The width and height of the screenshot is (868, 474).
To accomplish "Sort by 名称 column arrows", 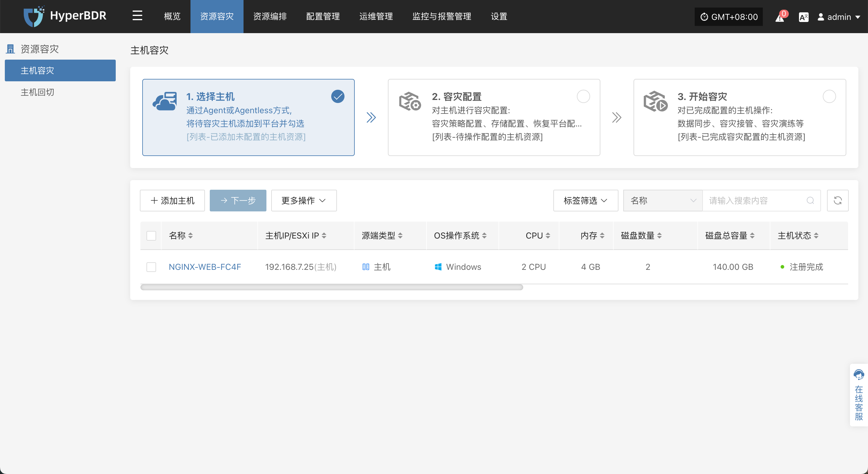I will 190,236.
